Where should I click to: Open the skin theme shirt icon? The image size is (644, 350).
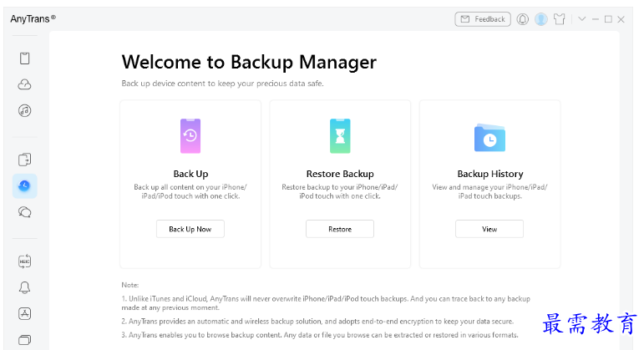(560, 19)
